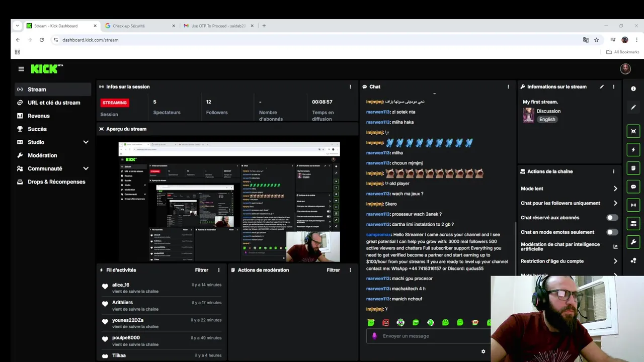The width and height of the screenshot is (644, 362).
Task: Open the All Bookmarks folder
Action: tap(623, 52)
